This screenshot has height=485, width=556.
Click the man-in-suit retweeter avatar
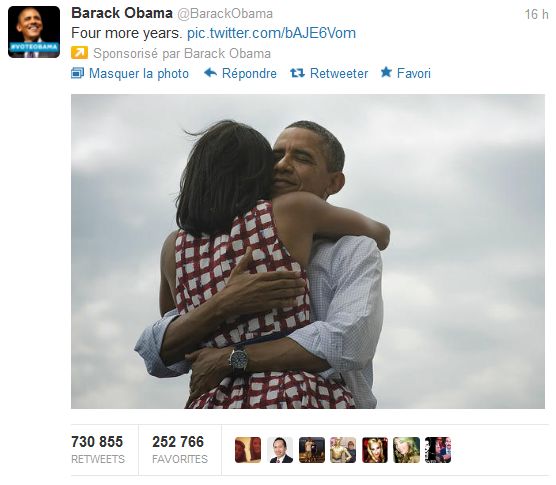click(280, 450)
